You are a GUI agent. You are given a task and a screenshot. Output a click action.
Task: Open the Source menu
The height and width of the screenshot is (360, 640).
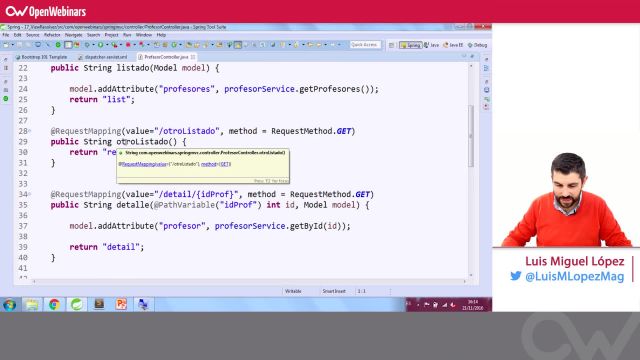[x=33, y=35]
